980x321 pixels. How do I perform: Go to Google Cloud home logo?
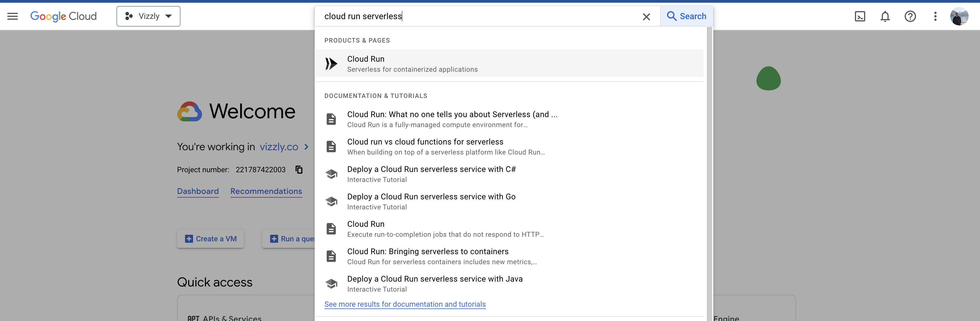[63, 16]
